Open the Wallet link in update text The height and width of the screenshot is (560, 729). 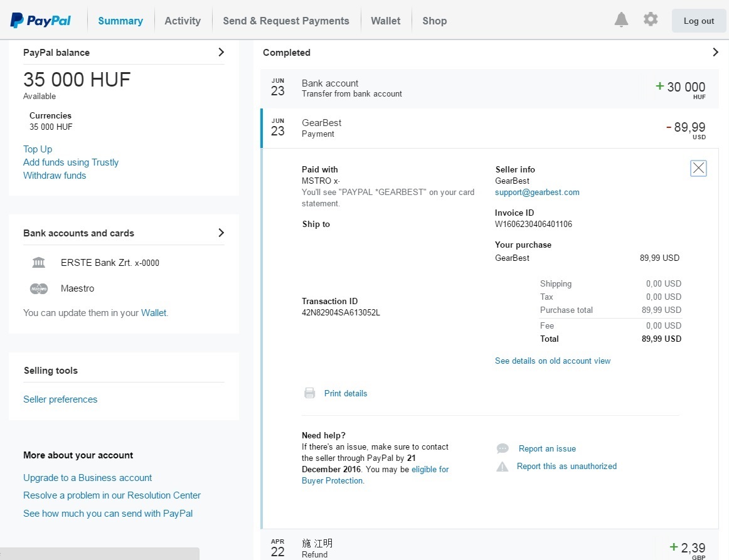click(154, 313)
